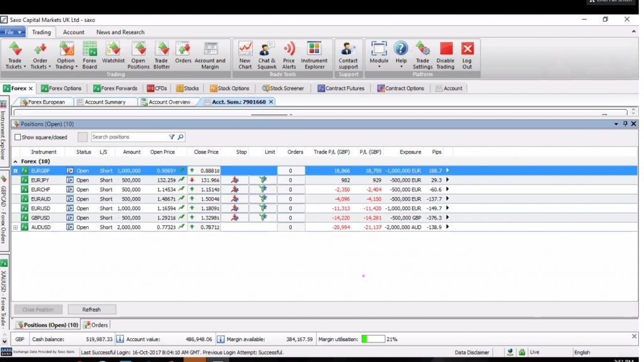Open the Orders ribbon icon
This screenshot has width=644, height=362.
coord(183,53)
